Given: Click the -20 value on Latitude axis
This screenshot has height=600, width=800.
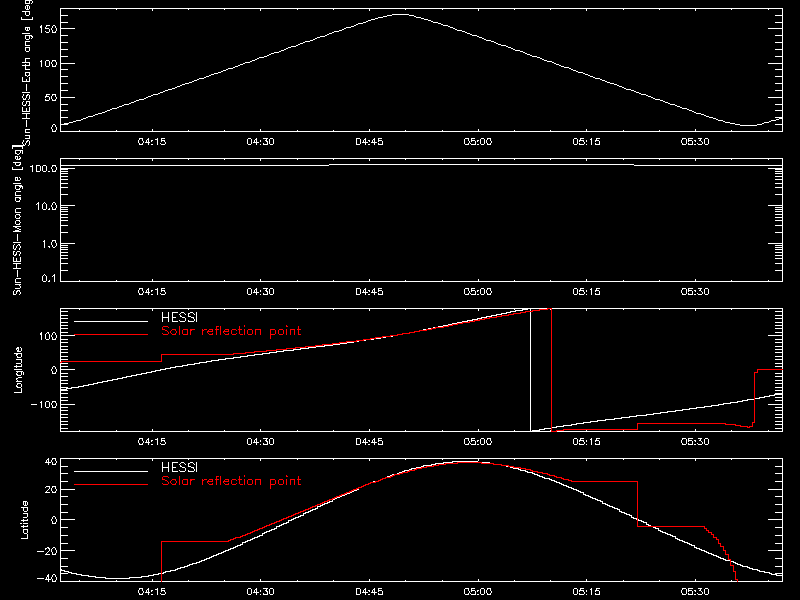Looking at the screenshot, I should pos(47,551).
